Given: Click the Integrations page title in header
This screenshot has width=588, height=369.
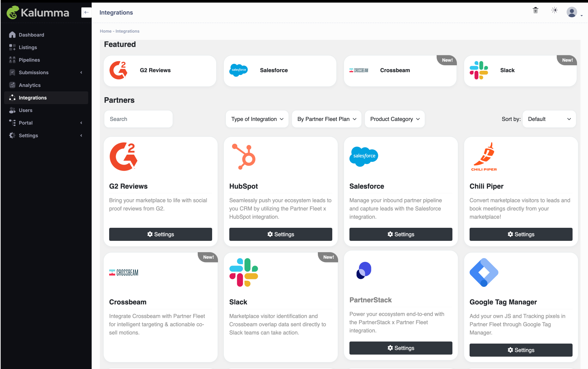Looking at the screenshot, I should 116,13.
